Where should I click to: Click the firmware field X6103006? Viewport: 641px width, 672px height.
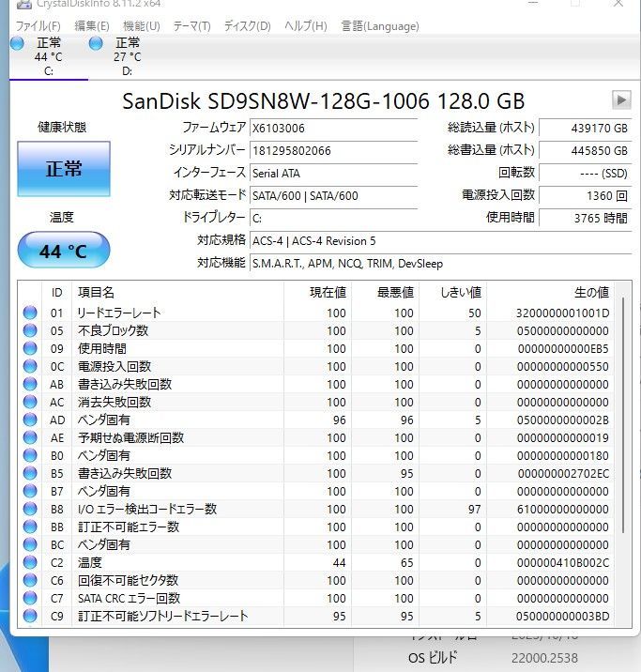coord(333,129)
